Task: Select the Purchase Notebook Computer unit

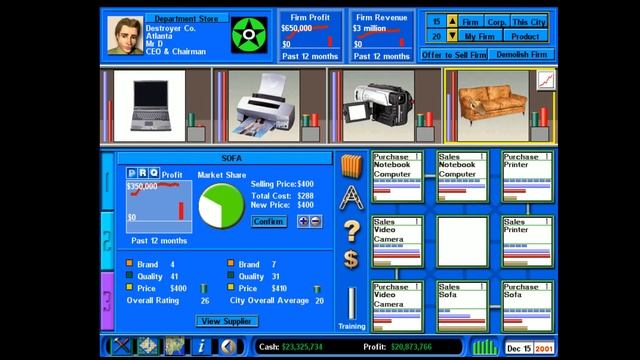Action: coord(397,176)
